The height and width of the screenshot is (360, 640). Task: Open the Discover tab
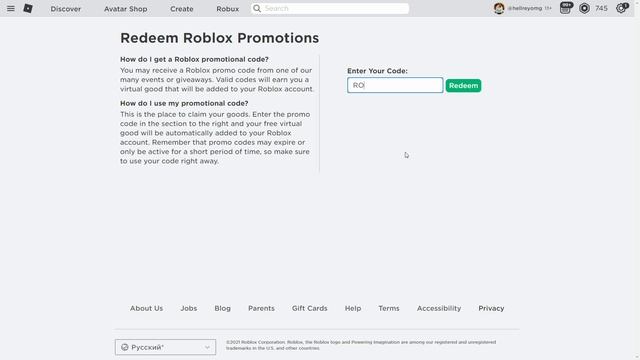(x=66, y=9)
